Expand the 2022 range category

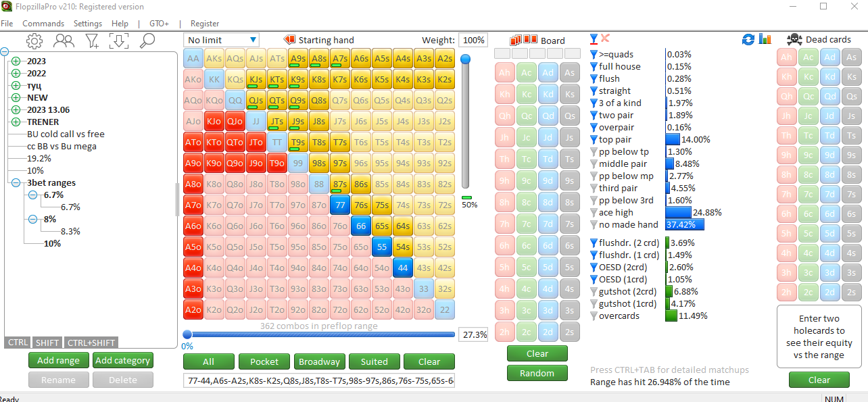[16, 74]
